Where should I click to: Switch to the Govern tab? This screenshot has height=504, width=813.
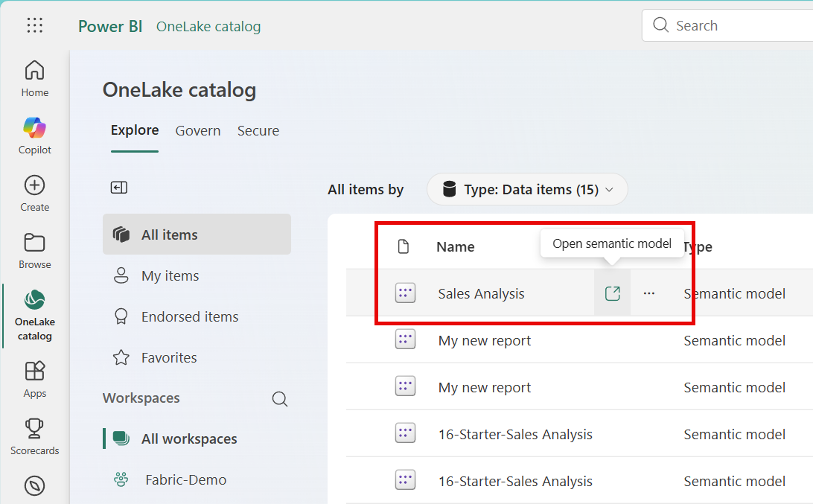coord(198,131)
